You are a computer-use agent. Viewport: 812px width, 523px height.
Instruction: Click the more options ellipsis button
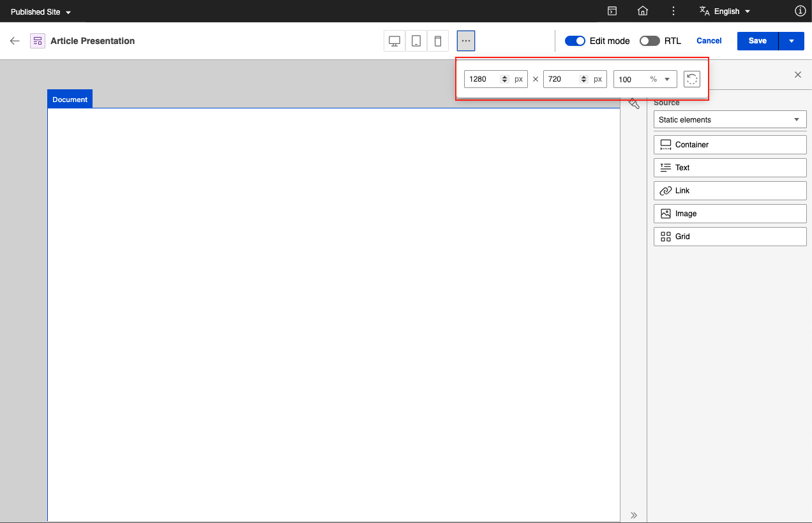(x=466, y=41)
